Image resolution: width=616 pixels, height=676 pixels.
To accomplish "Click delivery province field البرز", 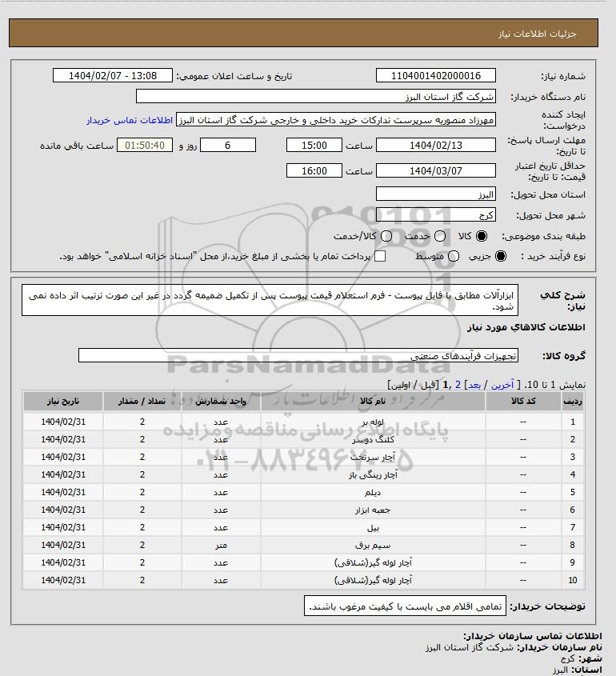I will [436, 194].
